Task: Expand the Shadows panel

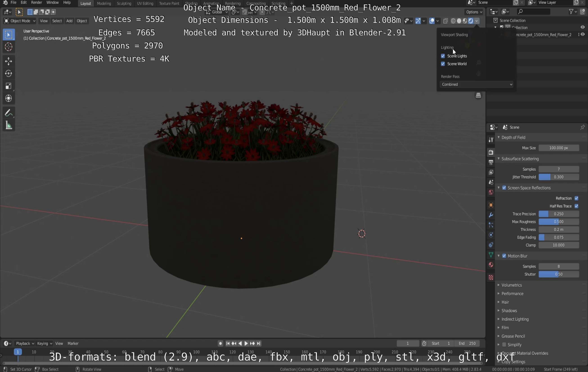Action: tap(509, 311)
